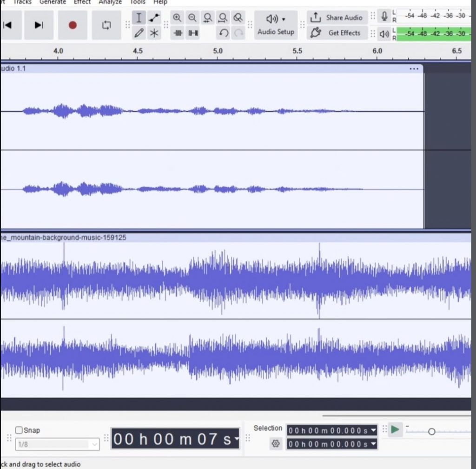Select the Envelope tool
This screenshot has height=469, width=476.
pyautogui.click(x=154, y=18)
